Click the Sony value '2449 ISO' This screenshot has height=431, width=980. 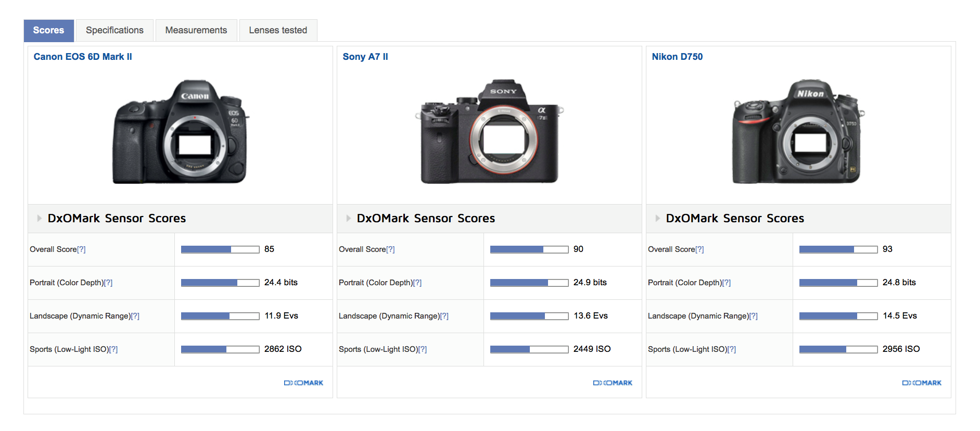[x=592, y=349]
